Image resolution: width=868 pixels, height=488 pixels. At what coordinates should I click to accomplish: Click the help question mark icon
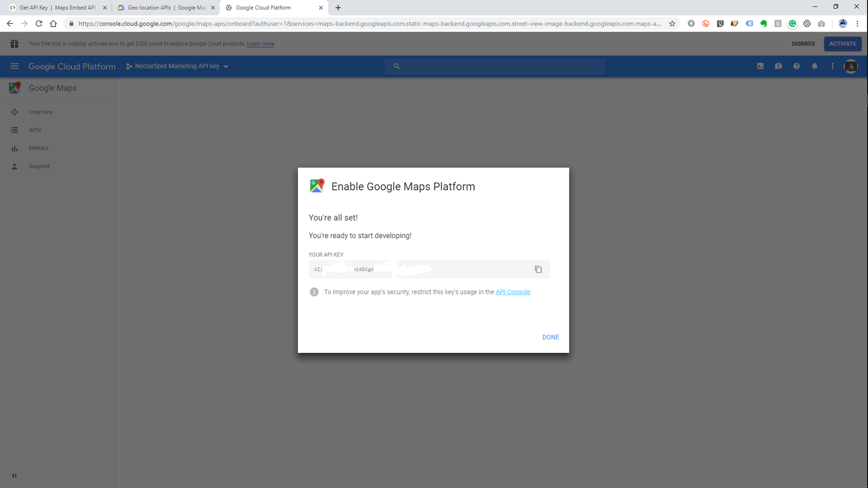coord(796,66)
